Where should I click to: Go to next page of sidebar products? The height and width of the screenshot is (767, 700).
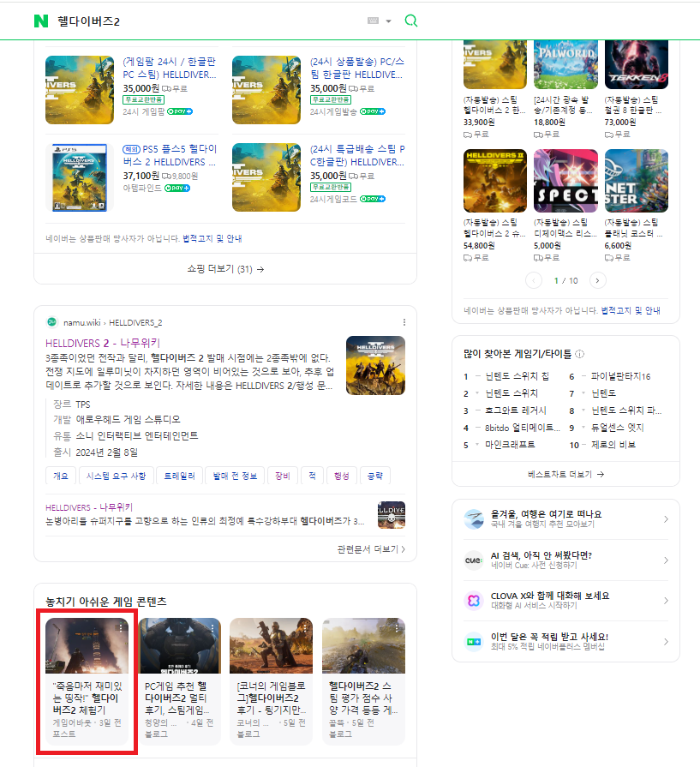tap(597, 280)
